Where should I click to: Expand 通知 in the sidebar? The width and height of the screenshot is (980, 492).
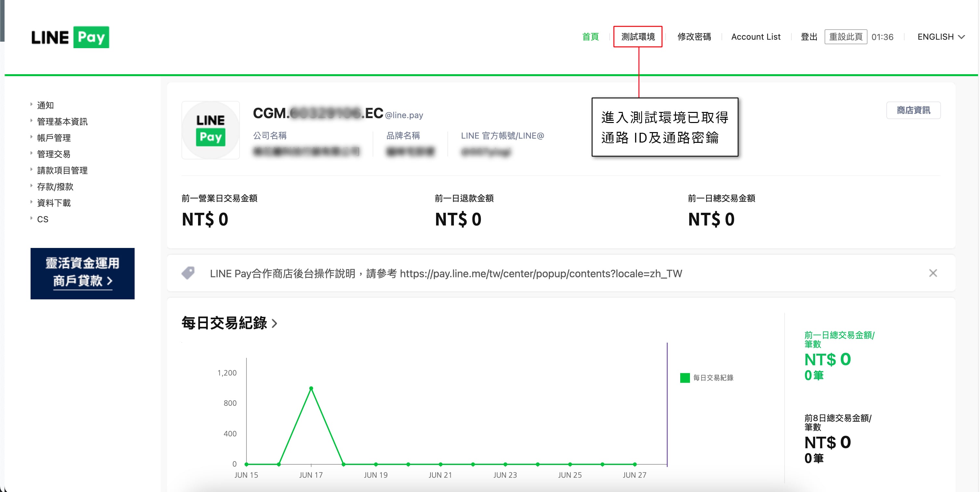point(45,105)
